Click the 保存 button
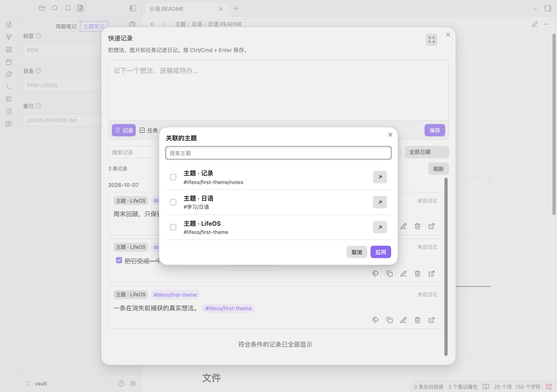 [x=435, y=130]
